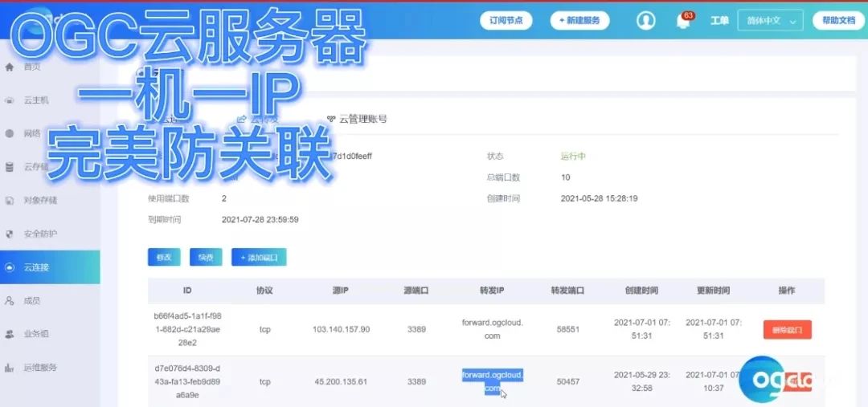Viewport: 868px width, 407px height.
Task: Click expiry time 2021-07-28 23:59:59
Action: tap(260, 219)
